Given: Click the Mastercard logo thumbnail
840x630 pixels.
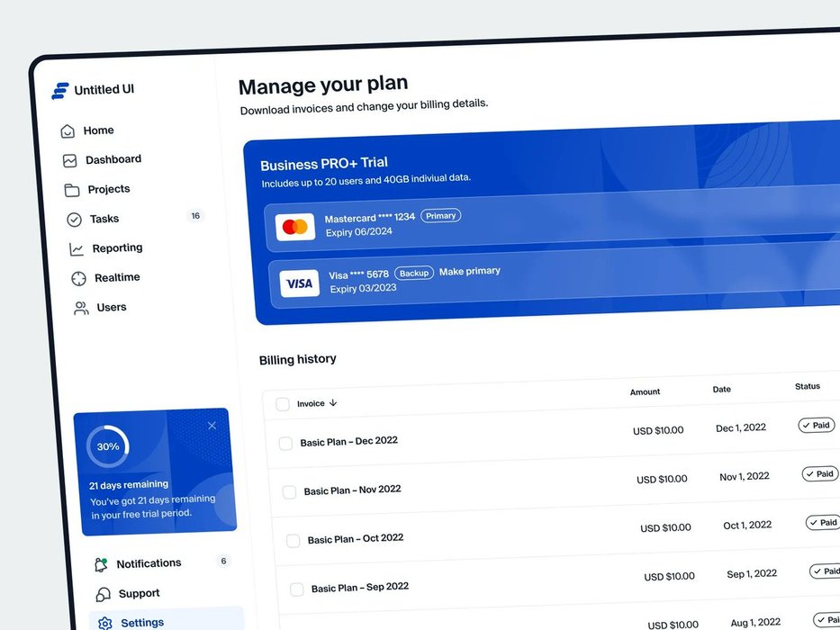Looking at the screenshot, I should pos(295,227).
